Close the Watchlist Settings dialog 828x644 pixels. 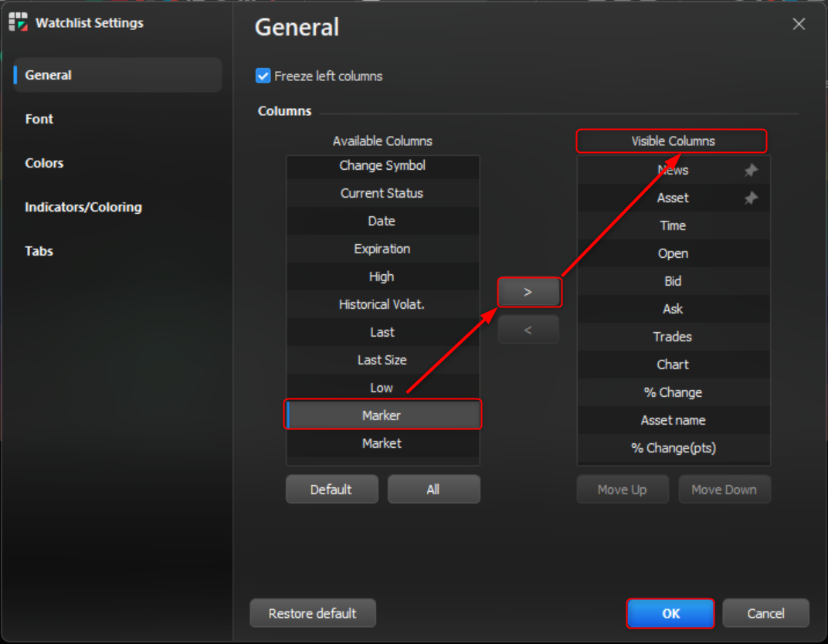click(799, 24)
